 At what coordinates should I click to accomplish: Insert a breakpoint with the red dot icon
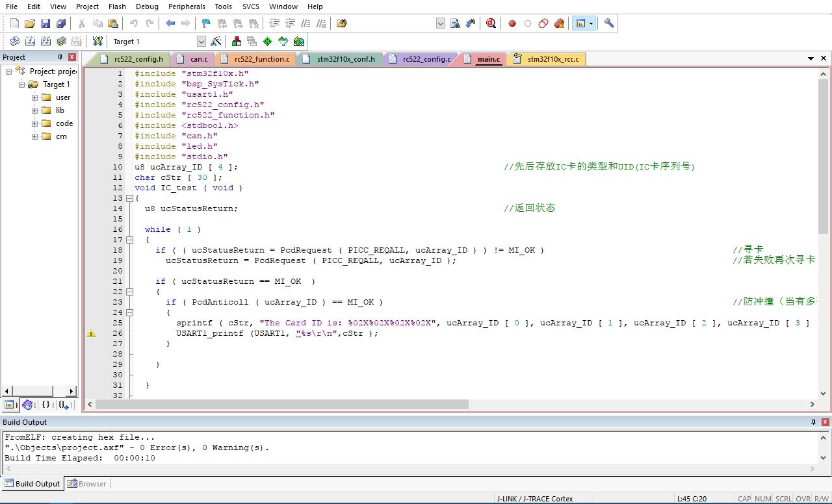[512, 23]
